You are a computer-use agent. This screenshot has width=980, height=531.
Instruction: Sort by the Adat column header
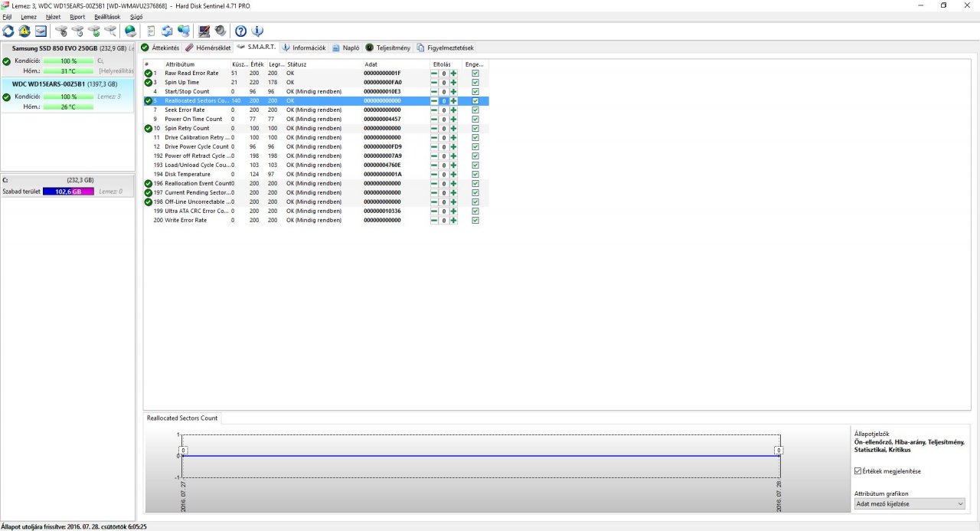coord(396,64)
